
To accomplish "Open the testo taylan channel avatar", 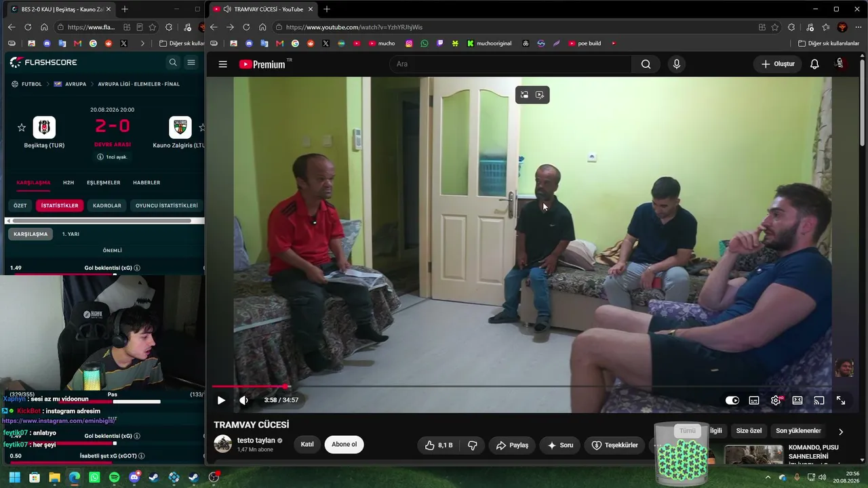I will click(x=222, y=445).
